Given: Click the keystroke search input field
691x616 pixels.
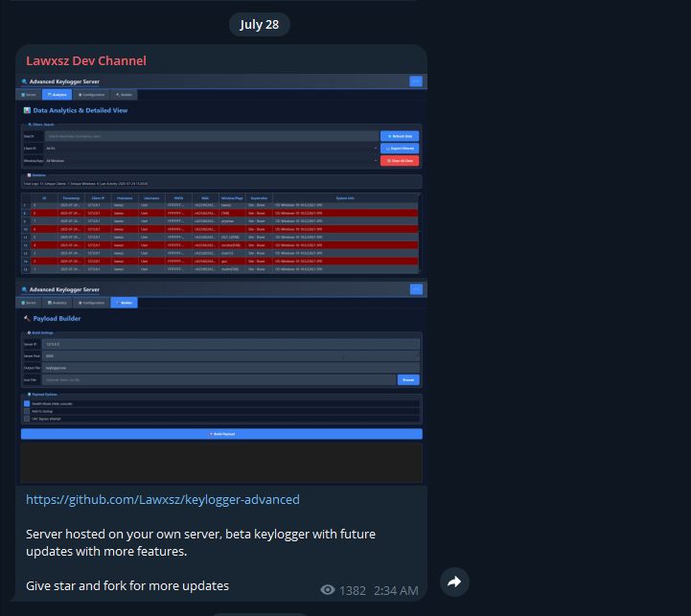Looking at the screenshot, I should (212, 136).
